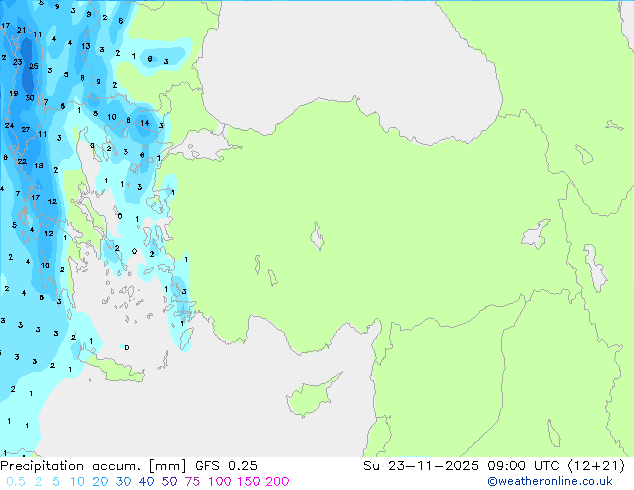Click the map precipitation value 14
Viewport: 634px width, 490px height.
click(x=144, y=123)
